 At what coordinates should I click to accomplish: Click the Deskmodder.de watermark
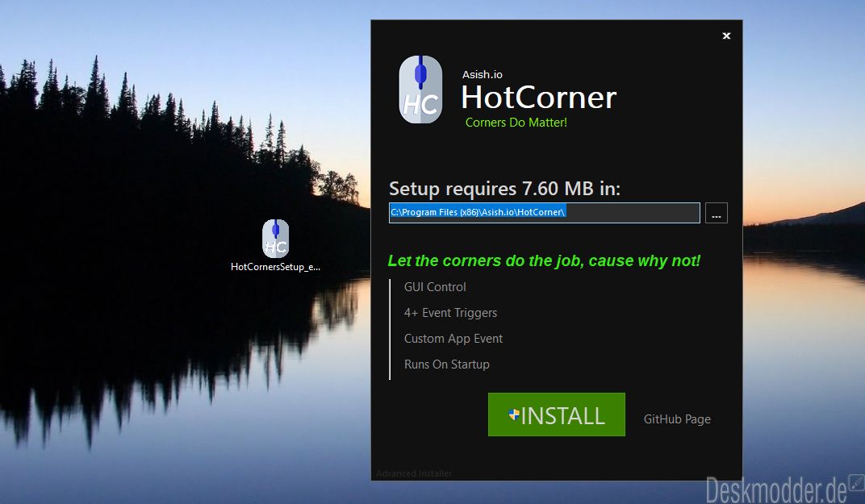coord(775,489)
